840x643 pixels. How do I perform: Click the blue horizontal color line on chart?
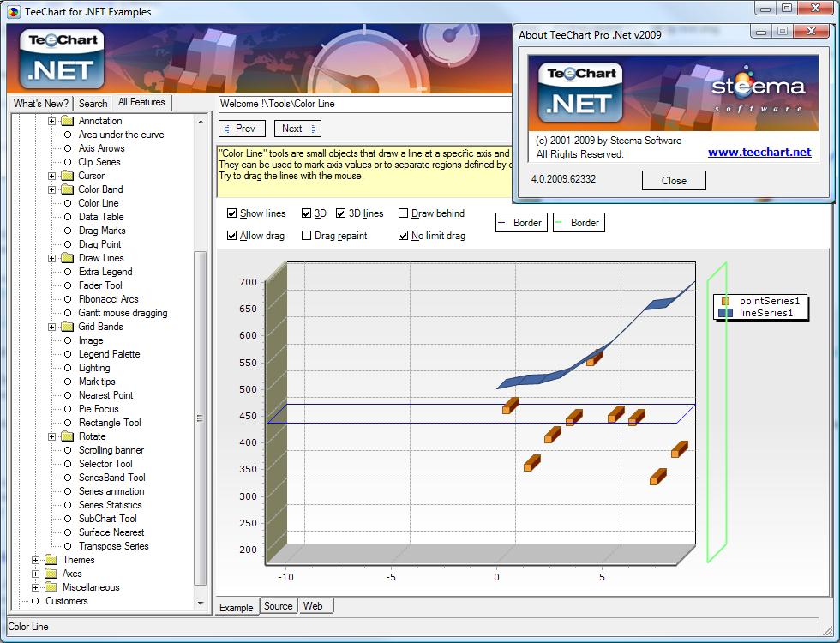point(471,424)
